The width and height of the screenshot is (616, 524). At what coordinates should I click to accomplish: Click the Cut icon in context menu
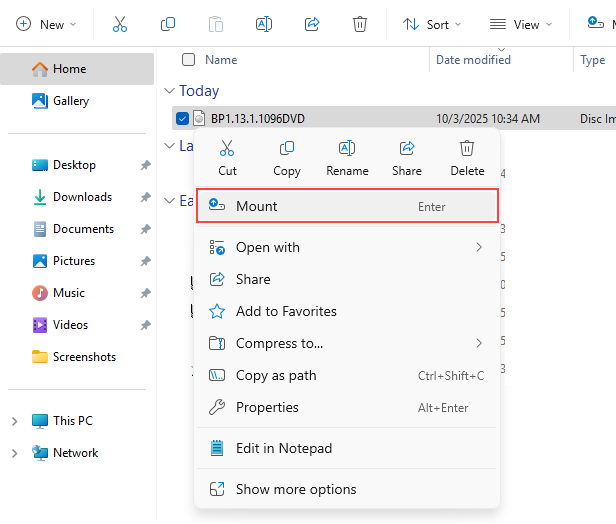pyautogui.click(x=227, y=149)
